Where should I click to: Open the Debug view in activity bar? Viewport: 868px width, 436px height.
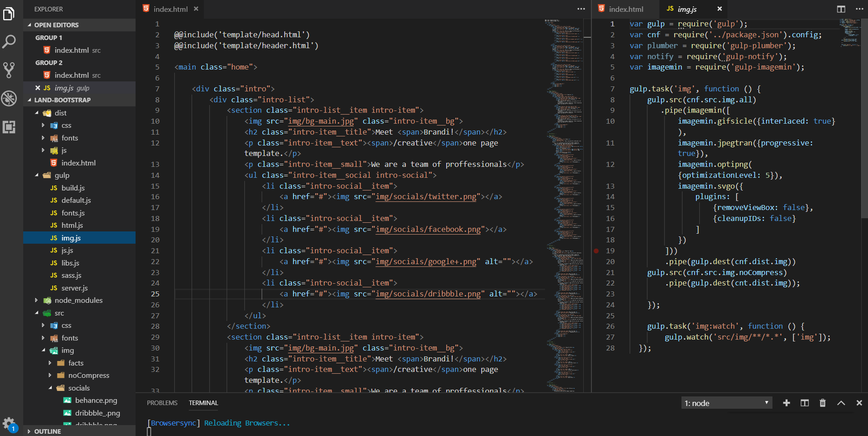click(9, 98)
